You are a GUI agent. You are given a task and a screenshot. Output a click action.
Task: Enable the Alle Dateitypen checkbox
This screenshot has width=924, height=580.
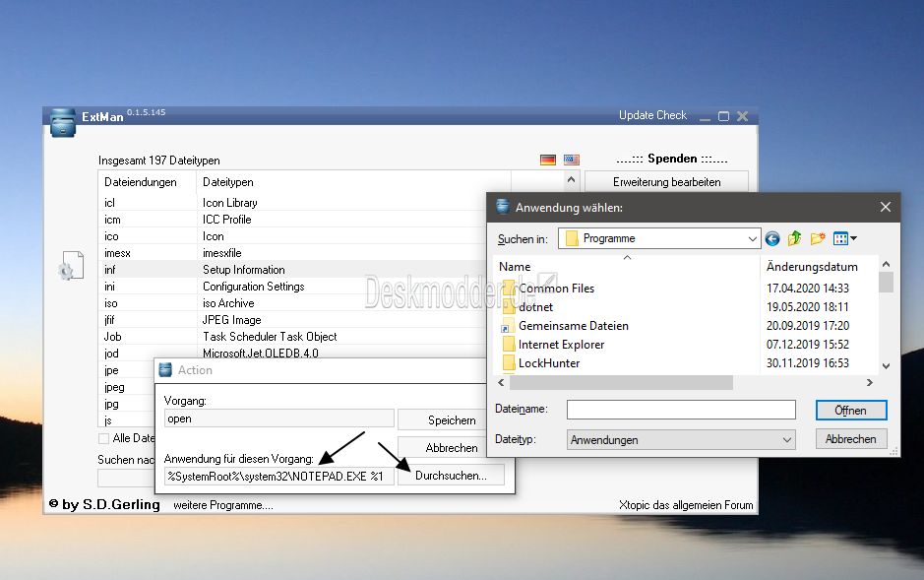[105, 438]
